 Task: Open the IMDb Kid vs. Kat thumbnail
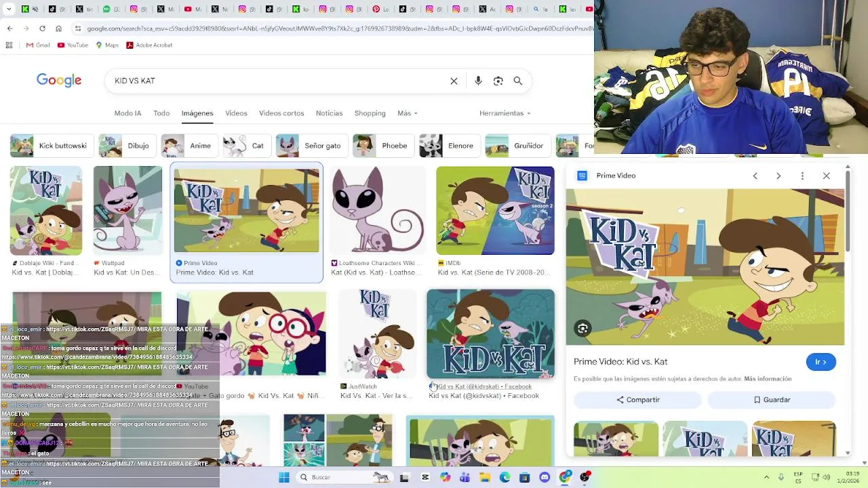(495, 211)
